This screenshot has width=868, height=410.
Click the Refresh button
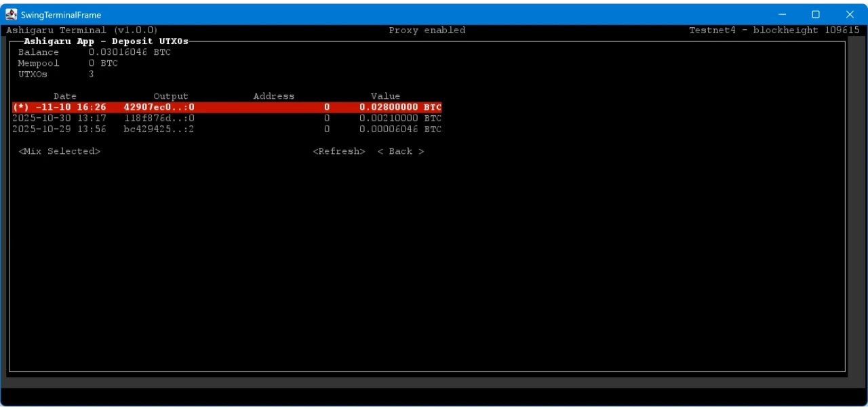pyautogui.click(x=339, y=151)
